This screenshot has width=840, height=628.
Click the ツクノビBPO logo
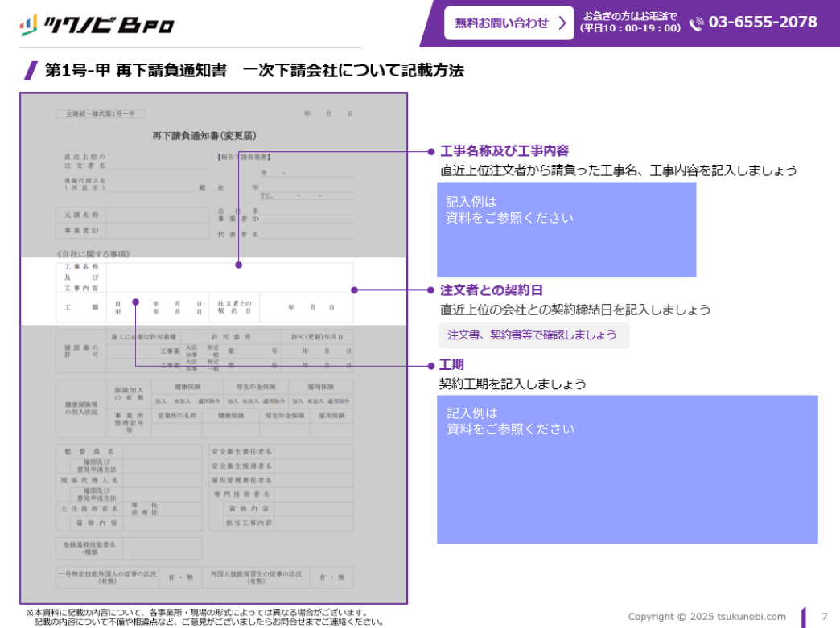pos(97,25)
